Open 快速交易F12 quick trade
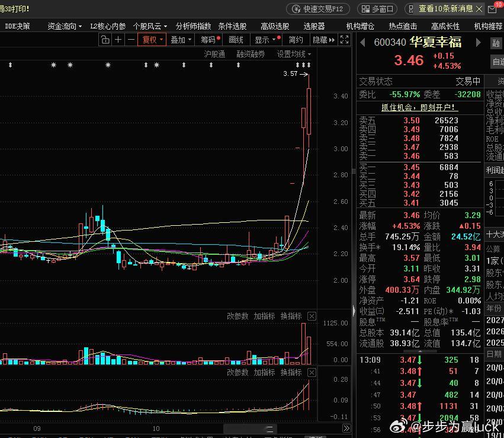This screenshot has height=438, width=504. pyautogui.click(x=318, y=9)
